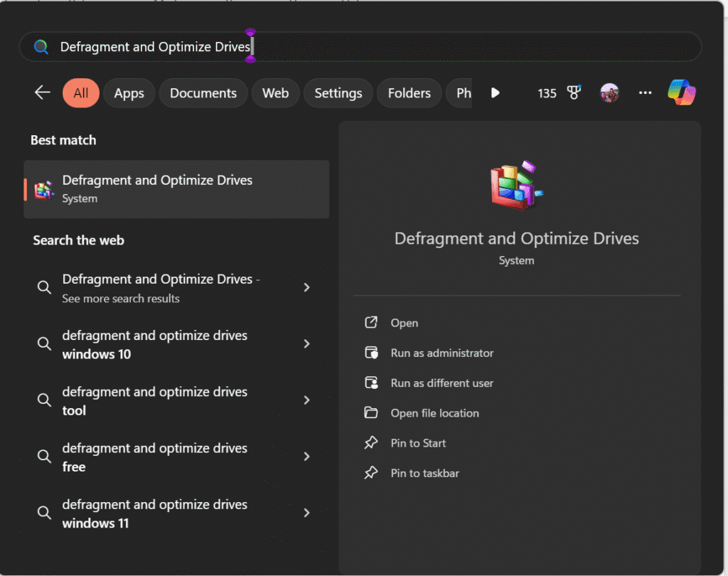Click the Open file location folder icon

(x=371, y=413)
